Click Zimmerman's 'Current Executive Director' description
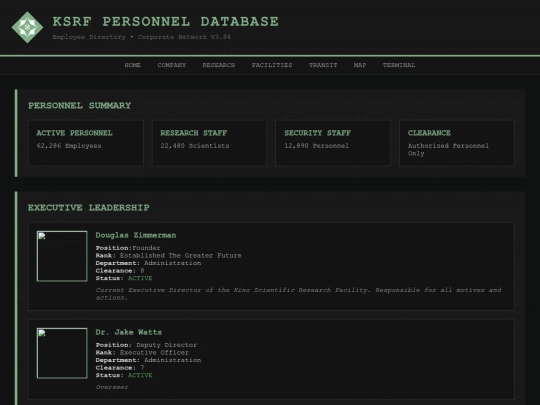 [298, 294]
